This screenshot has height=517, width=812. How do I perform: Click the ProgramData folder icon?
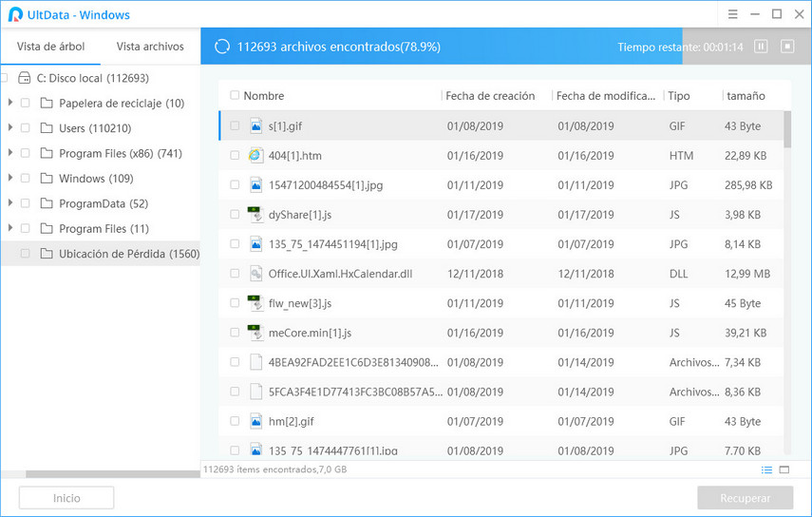click(x=47, y=203)
